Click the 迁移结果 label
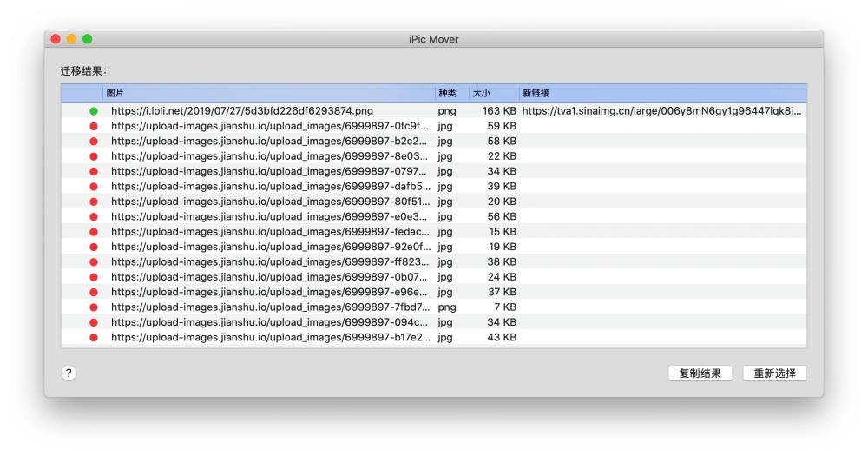The width and height of the screenshot is (868, 456). pyautogui.click(x=83, y=71)
